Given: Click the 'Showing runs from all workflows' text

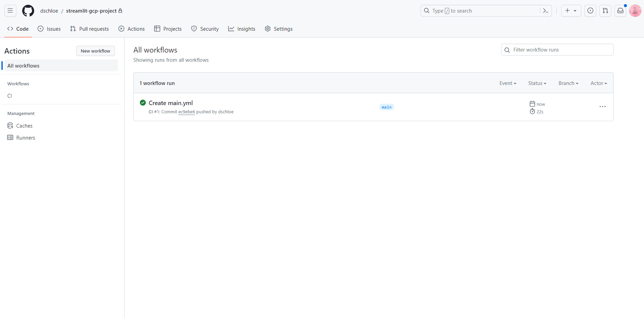Looking at the screenshot, I should (171, 60).
